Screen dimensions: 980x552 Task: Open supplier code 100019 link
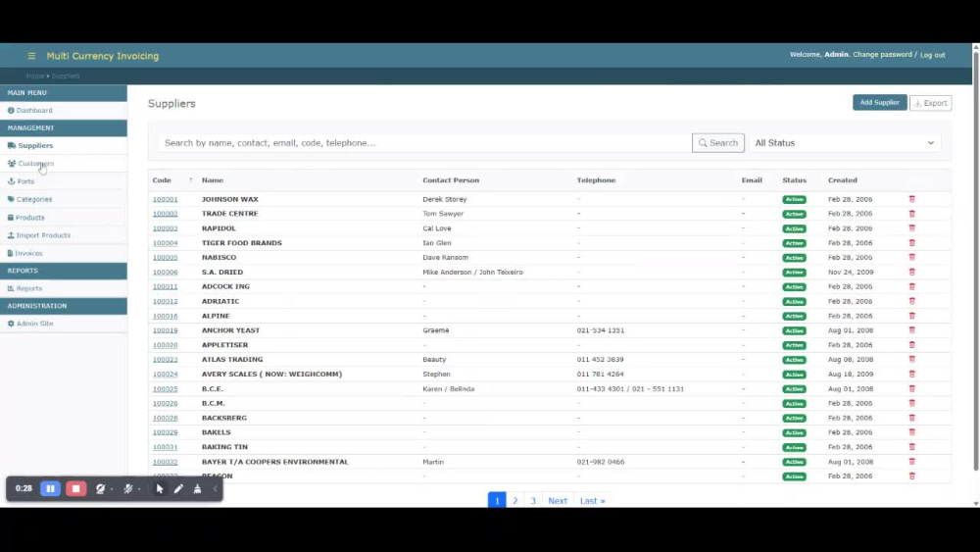point(165,330)
